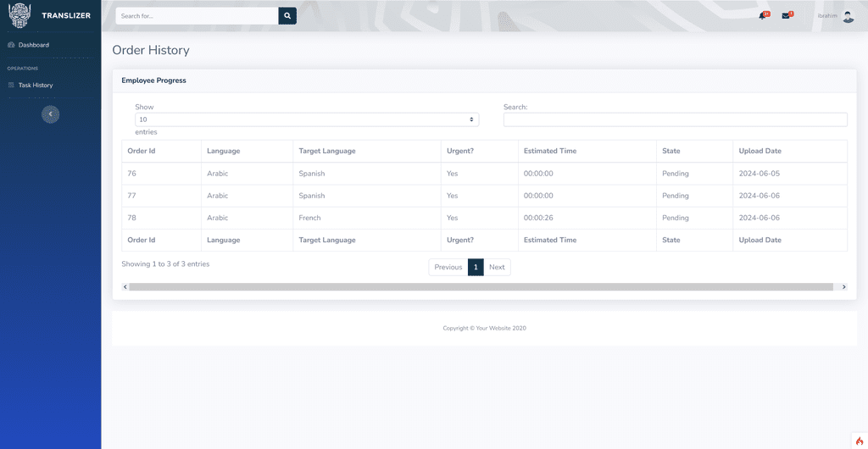Click the ibrahim user avatar
The height and width of the screenshot is (449, 868).
point(848,16)
